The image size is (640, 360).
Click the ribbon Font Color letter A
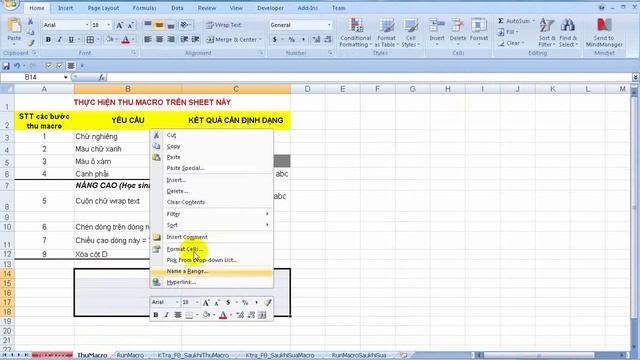[126, 40]
